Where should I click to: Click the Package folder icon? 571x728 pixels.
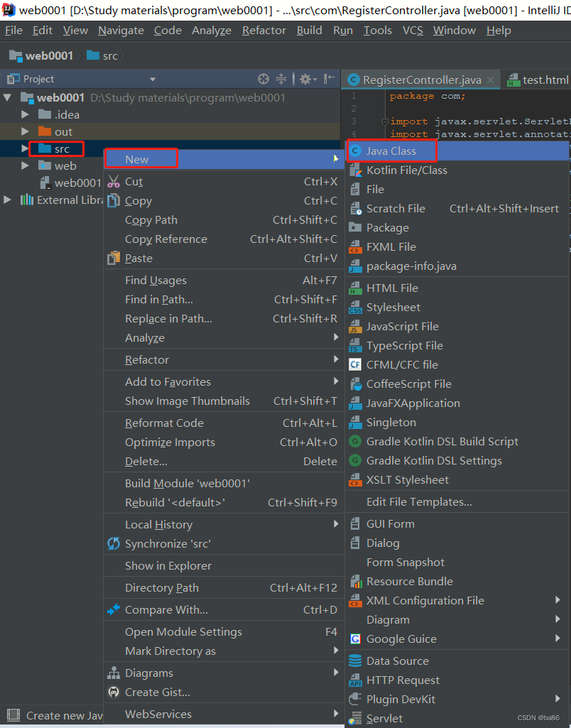point(355,227)
